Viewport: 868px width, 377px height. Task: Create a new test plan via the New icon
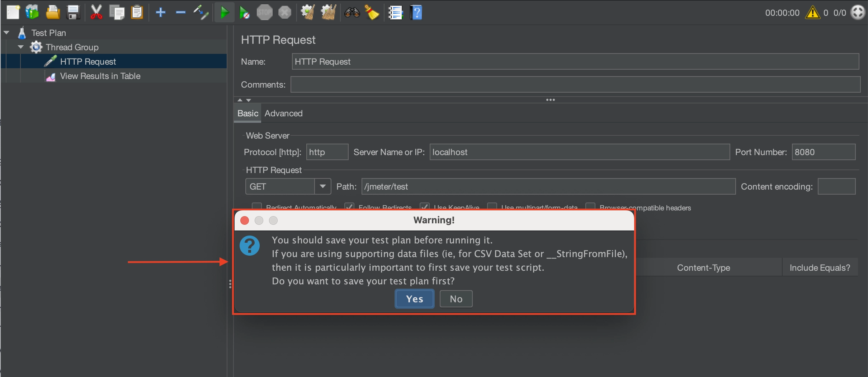[x=13, y=13]
